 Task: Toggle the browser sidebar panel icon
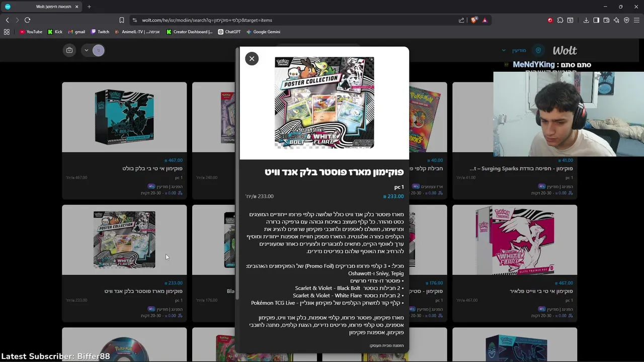(596, 20)
